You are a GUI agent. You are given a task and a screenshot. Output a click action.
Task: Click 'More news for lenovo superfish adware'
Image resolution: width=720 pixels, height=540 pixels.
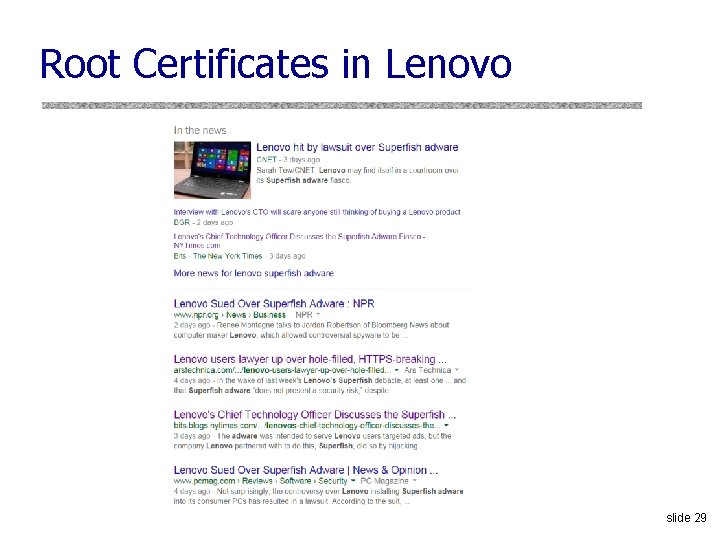(253, 273)
